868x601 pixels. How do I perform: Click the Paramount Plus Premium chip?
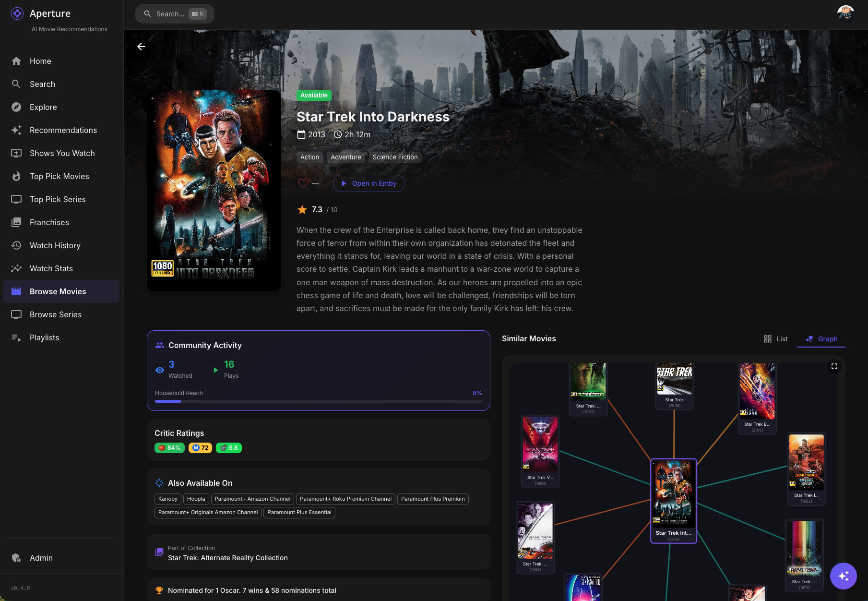pyautogui.click(x=433, y=499)
